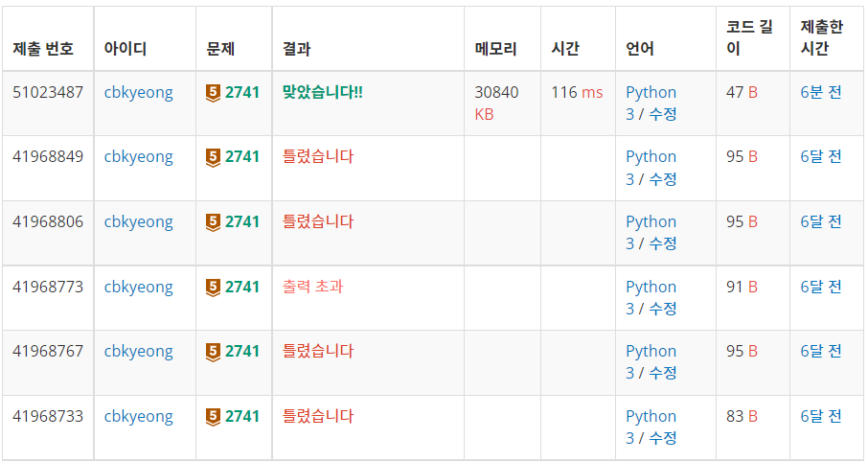Image resolution: width=868 pixels, height=462 pixels.
Task: Click the 틀렸습니다 result of submission 41968733
Action: point(318,417)
